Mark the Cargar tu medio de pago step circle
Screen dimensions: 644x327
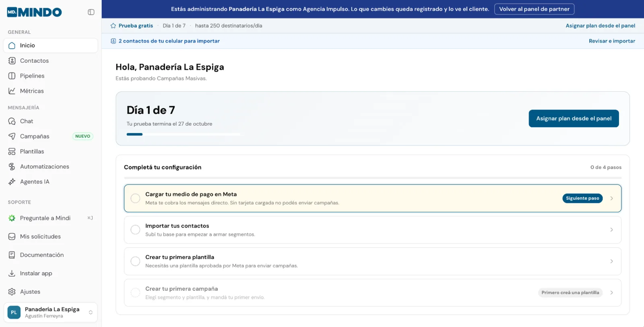pyautogui.click(x=135, y=198)
